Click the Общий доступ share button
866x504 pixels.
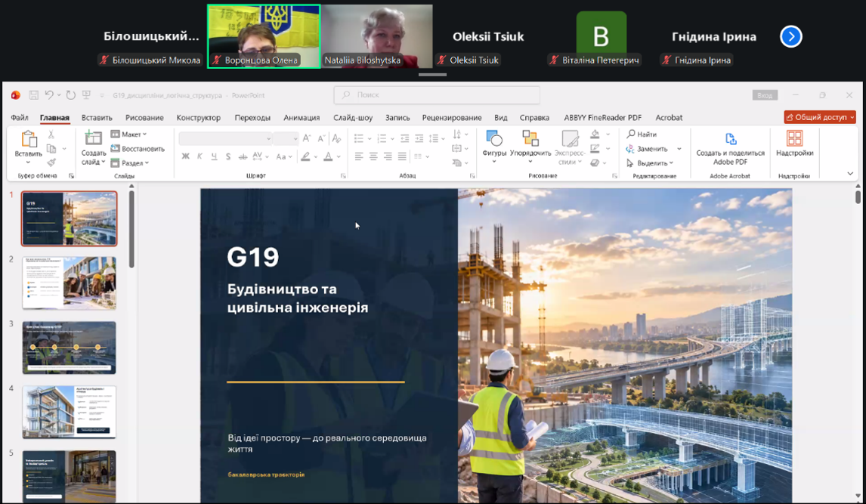point(820,117)
